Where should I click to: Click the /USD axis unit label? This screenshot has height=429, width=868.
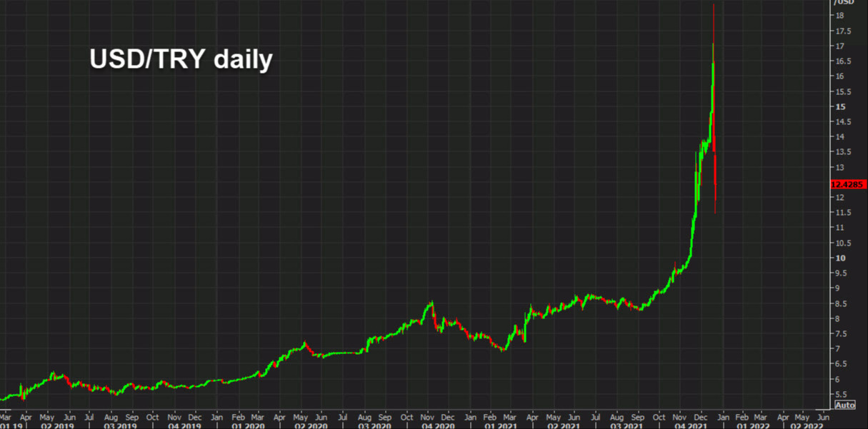coord(843,3)
